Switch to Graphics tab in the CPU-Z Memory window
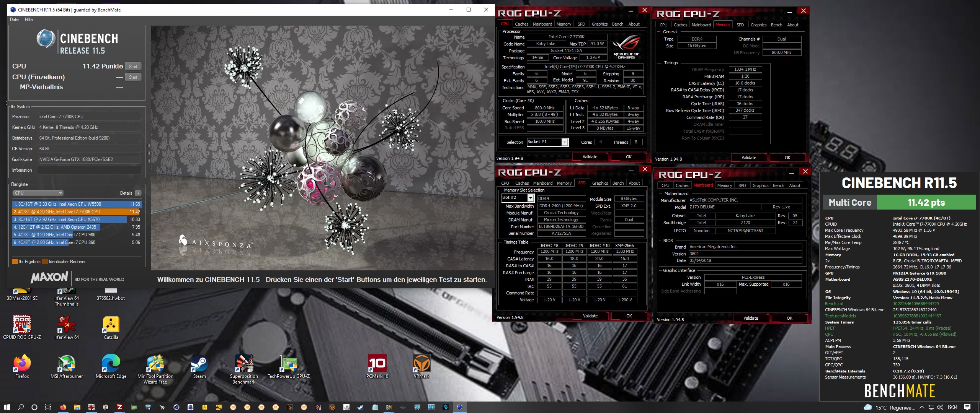 tap(758, 25)
